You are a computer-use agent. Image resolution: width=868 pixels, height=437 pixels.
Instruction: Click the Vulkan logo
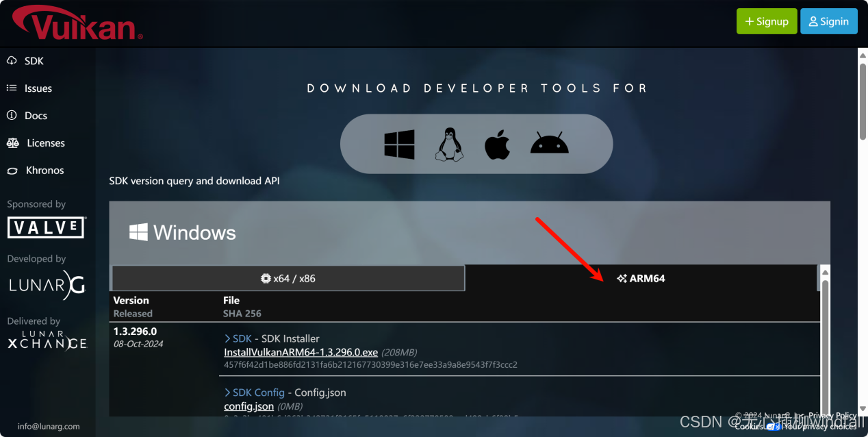point(79,22)
